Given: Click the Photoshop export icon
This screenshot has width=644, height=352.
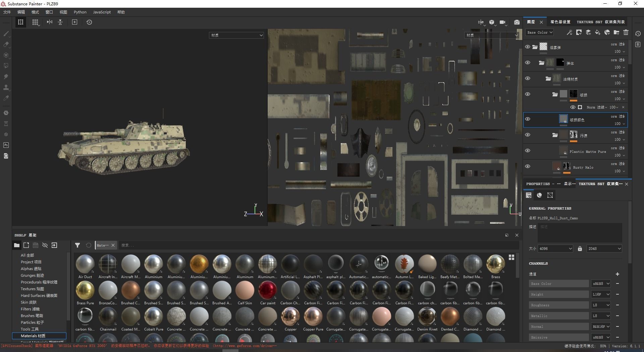Looking at the screenshot, I should [6, 145].
